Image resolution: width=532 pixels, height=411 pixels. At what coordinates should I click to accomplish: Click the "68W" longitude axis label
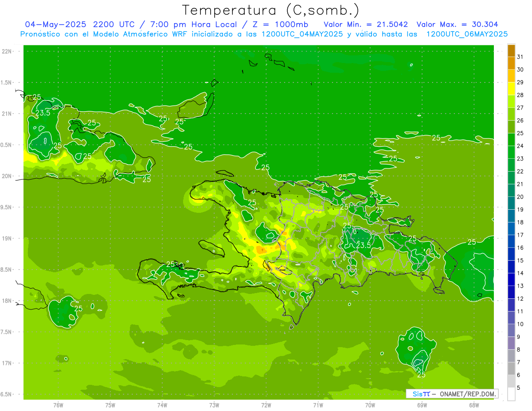tap(474, 405)
